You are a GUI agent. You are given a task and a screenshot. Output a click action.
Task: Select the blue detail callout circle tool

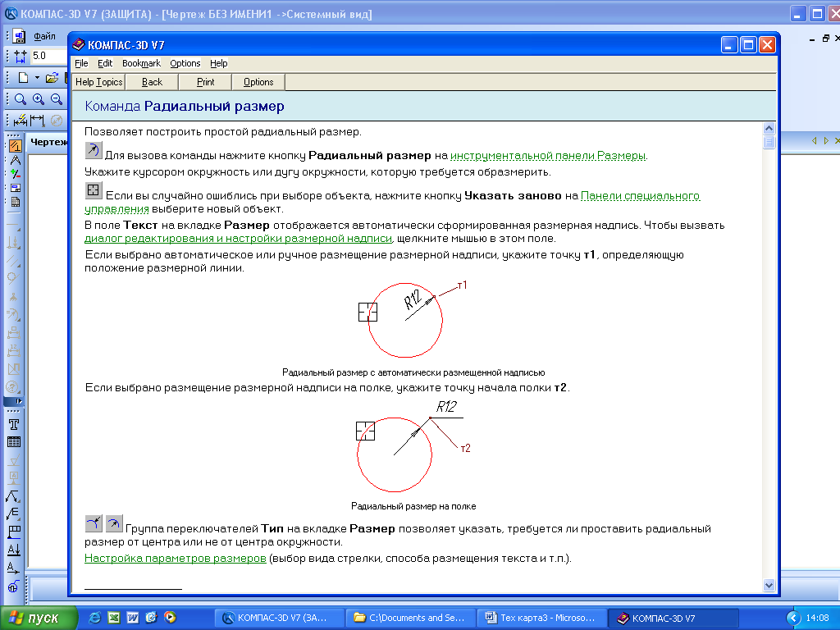(14, 586)
